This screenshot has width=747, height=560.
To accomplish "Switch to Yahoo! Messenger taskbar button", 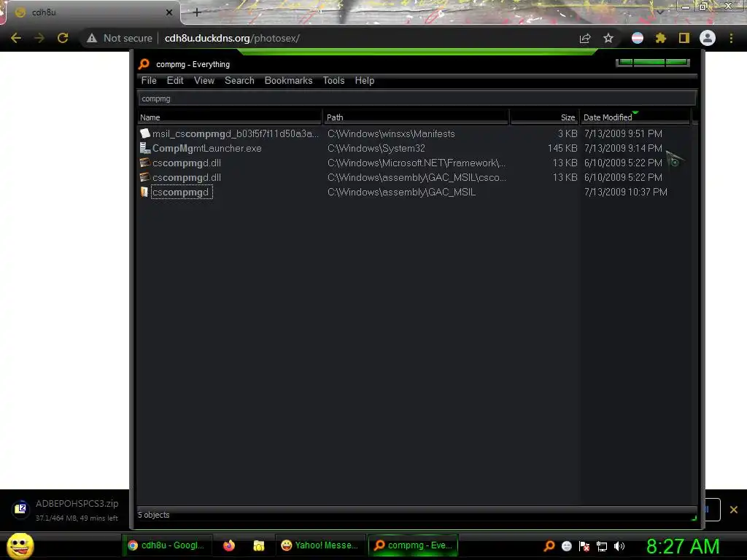I will [x=320, y=545].
